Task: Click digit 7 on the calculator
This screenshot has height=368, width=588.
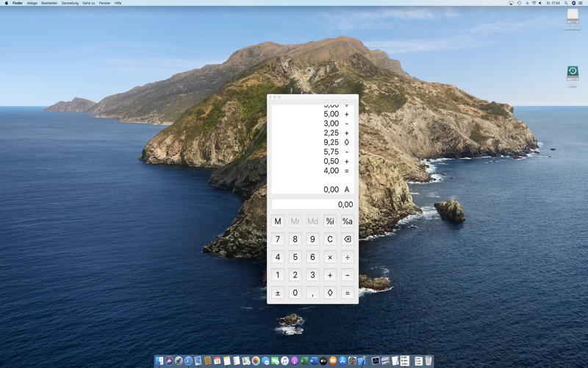Action: click(x=278, y=239)
